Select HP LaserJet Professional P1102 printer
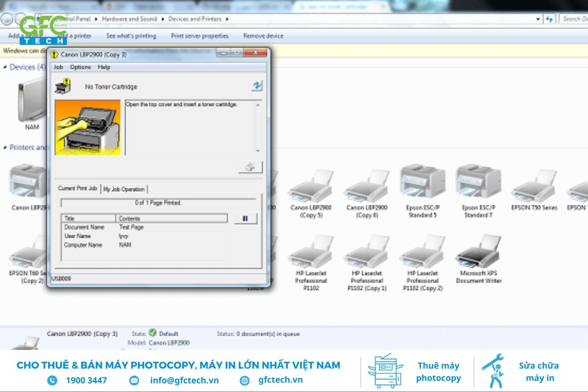The image size is (588, 392). point(311,262)
